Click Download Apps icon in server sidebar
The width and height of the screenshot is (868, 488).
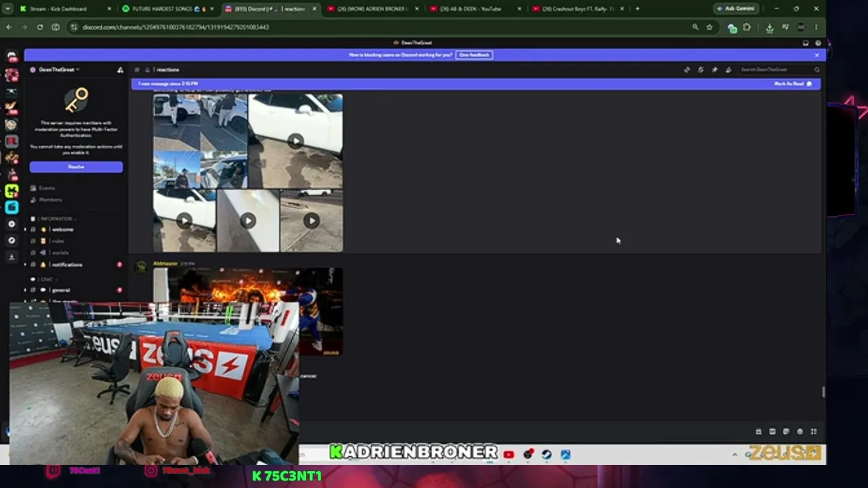pyautogui.click(x=12, y=257)
